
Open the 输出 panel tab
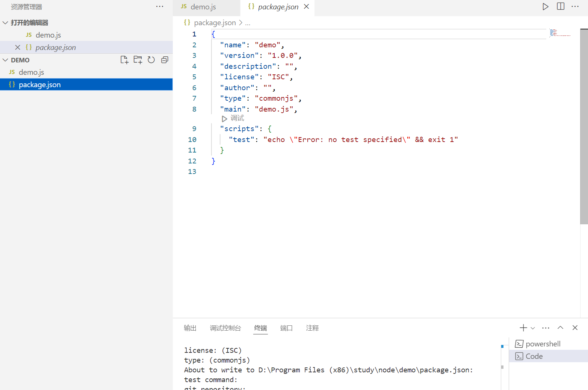[x=190, y=328]
